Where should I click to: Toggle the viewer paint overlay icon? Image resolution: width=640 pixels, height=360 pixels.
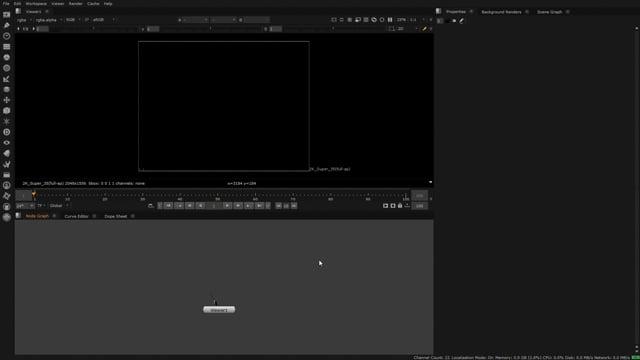point(424,29)
